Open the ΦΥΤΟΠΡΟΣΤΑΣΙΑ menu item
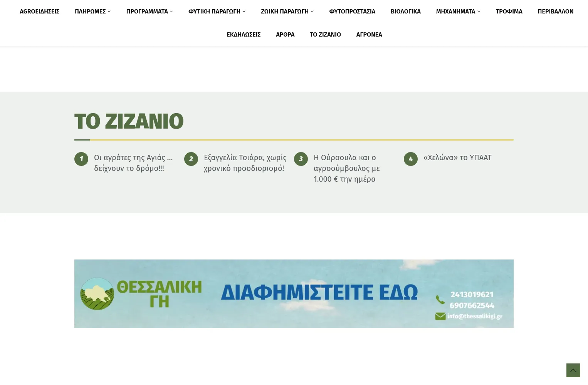Screen dimensions: 588x385 (x=352, y=12)
